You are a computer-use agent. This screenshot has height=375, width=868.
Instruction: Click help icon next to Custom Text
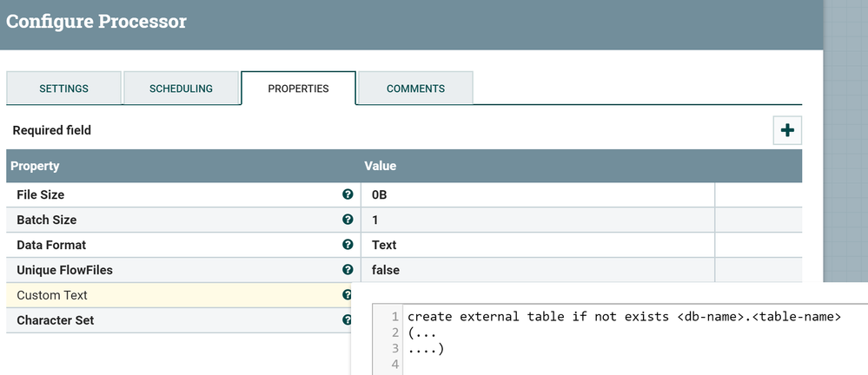[x=347, y=295]
